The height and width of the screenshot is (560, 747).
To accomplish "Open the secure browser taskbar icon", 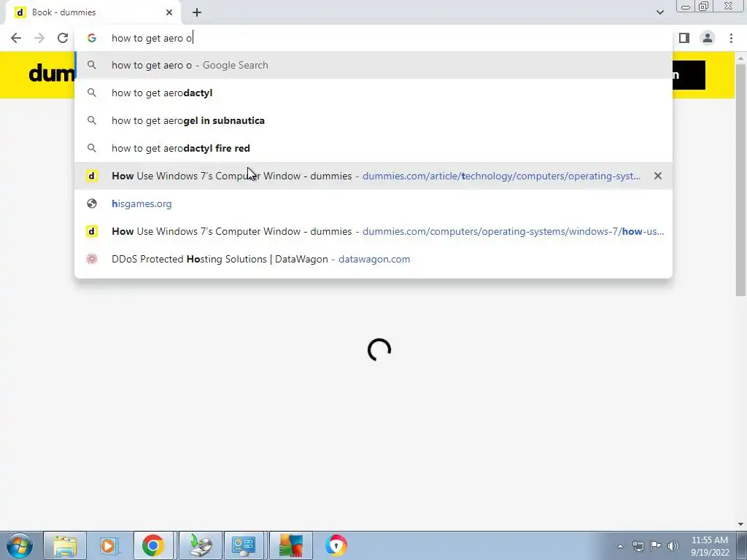I will (336, 545).
